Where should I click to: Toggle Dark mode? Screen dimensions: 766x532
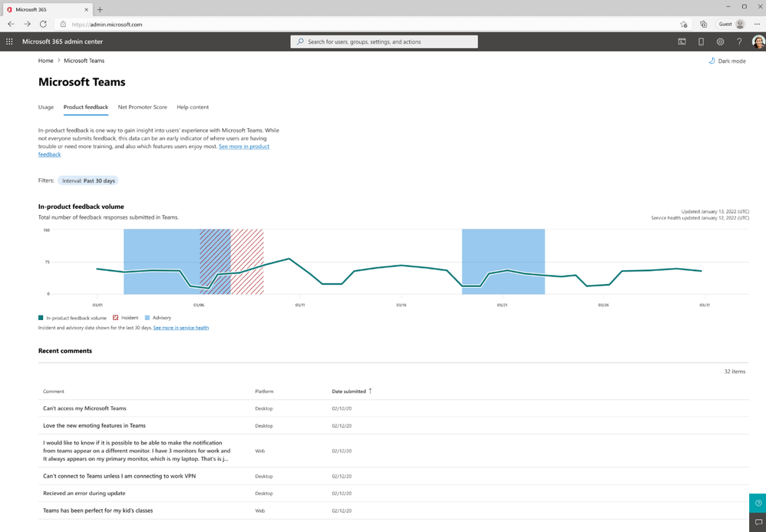pyautogui.click(x=727, y=61)
